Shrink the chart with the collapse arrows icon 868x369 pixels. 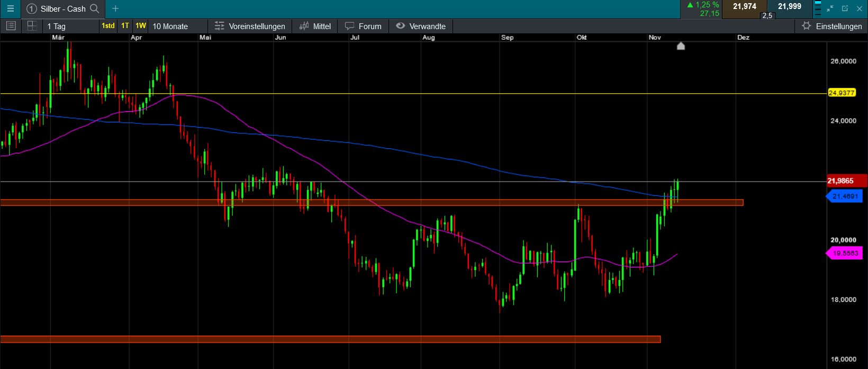point(830,8)
